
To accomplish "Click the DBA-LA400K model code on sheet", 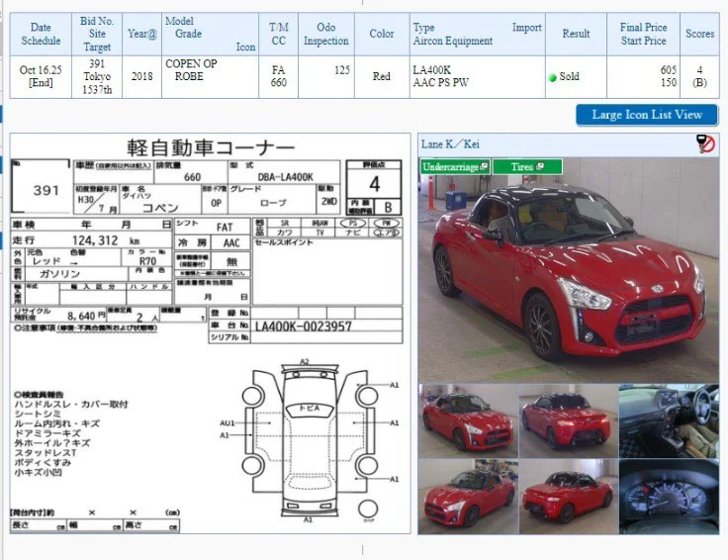I will coord(286,177).
